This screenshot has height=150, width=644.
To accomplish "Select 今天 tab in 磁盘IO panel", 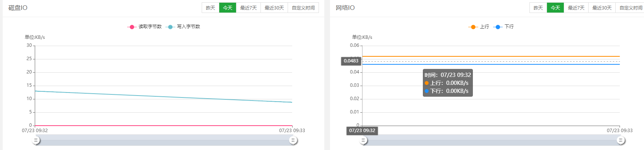I will 228,8.
